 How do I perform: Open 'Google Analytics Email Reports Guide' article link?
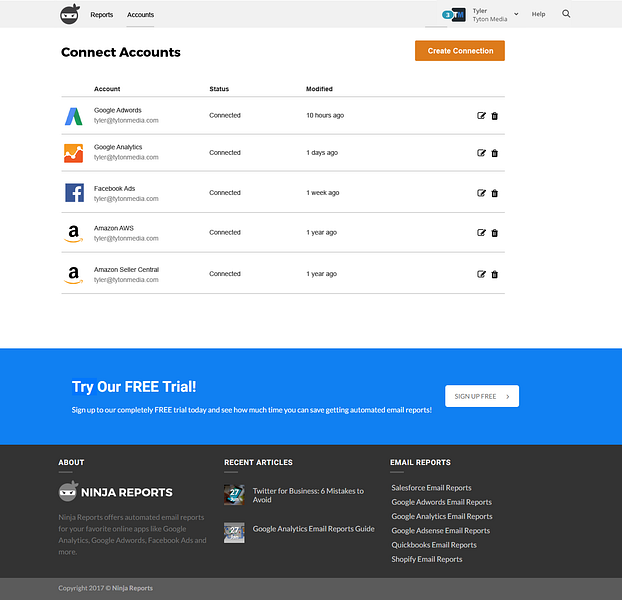(x=313, y=529)
